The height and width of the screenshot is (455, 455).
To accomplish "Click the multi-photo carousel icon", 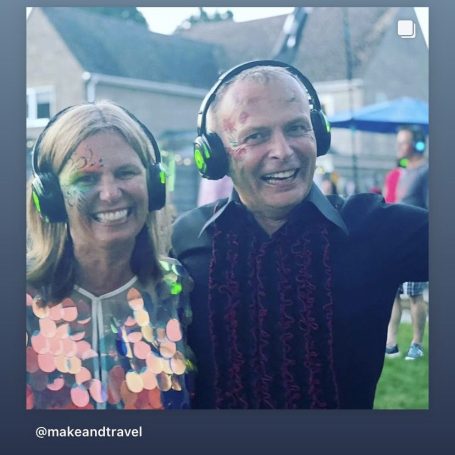I will [406, 29].
